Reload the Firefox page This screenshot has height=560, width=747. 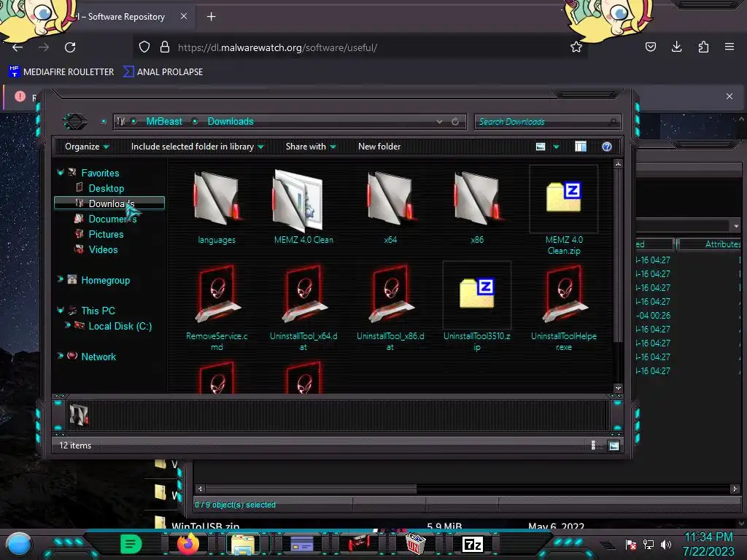pyautogui.click(x=70, y=47)
